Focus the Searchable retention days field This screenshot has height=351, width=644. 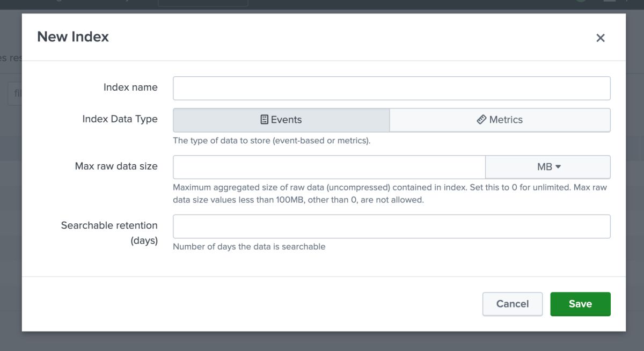click(x=392, y=226)
